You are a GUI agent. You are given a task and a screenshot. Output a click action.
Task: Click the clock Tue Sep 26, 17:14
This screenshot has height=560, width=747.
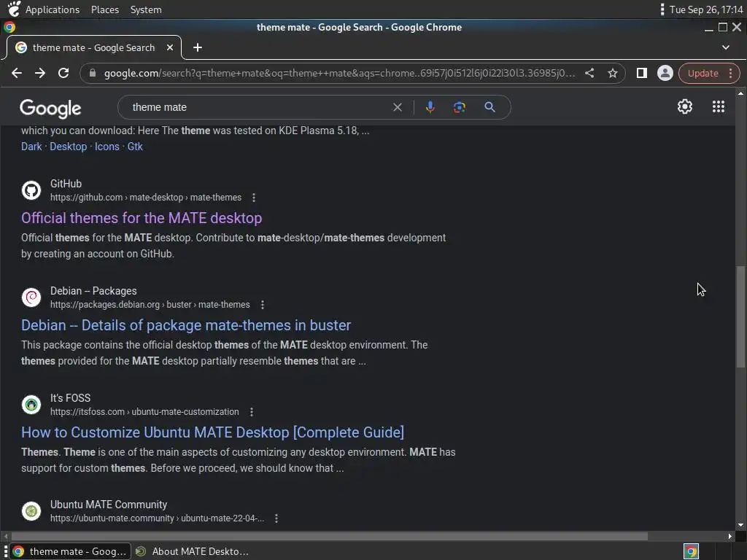pos(706,9)
